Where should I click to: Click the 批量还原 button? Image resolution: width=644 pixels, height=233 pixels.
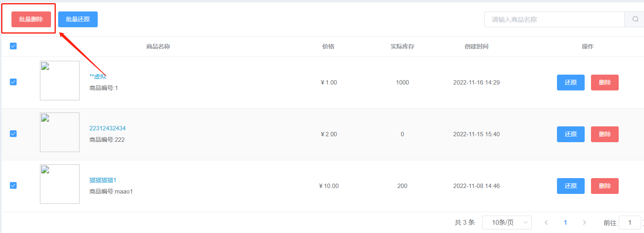click(78, 19)
